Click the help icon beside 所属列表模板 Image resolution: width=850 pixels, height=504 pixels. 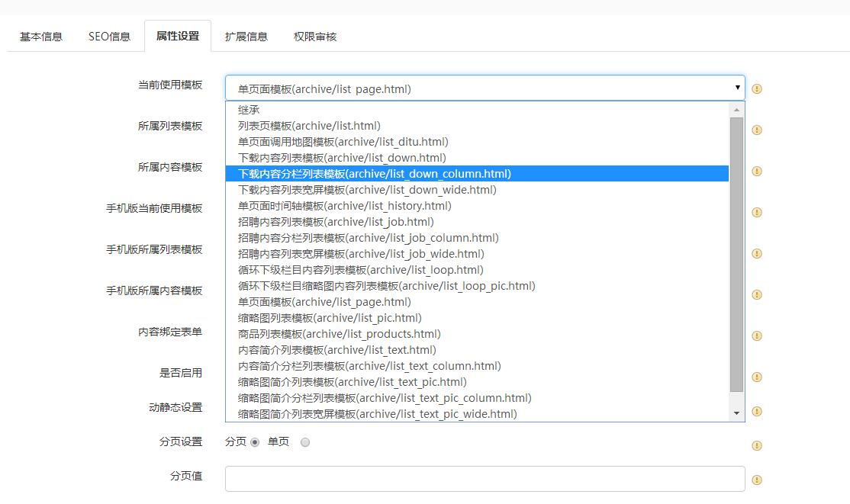757,130
